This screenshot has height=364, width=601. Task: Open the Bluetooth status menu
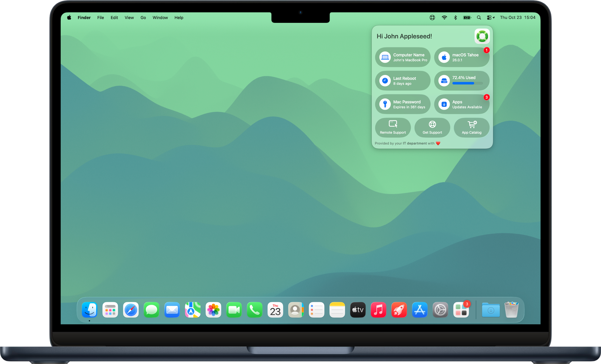pyautogui.click(x=455, y=18)
